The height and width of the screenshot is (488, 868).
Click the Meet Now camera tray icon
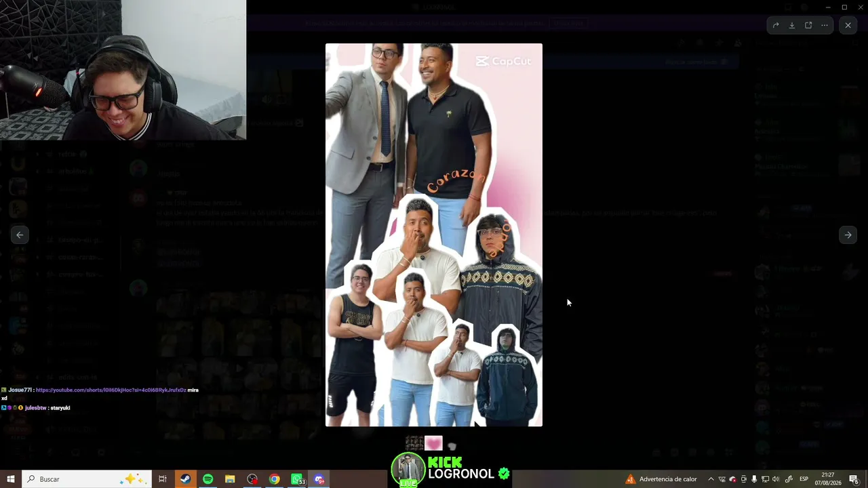tap(743, 479)
